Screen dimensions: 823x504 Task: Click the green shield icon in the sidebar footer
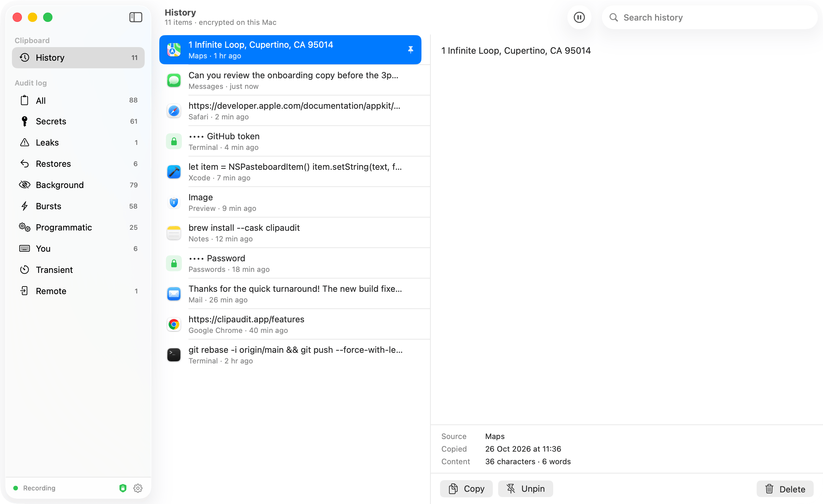[x=123, y=488]
